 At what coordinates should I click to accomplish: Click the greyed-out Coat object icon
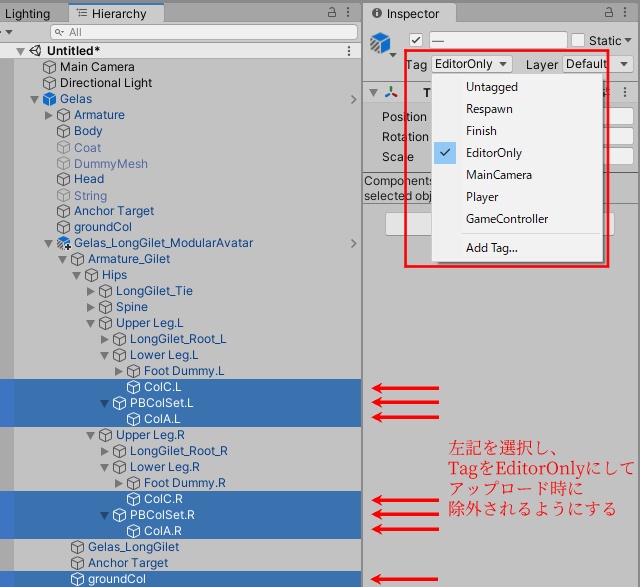click(63, 147)
